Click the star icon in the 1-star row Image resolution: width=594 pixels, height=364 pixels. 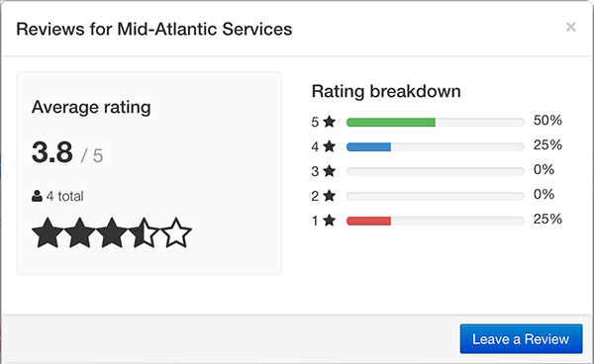330,220
